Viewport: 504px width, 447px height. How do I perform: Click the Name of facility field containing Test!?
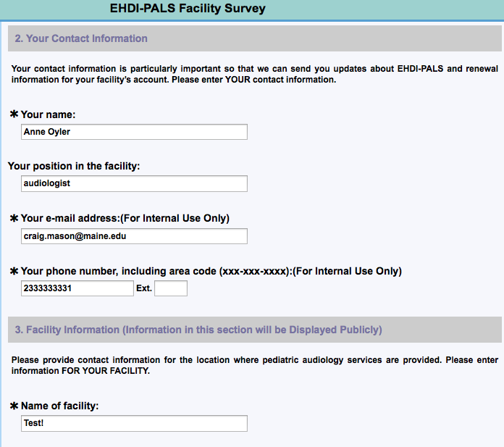click(135, 423)
